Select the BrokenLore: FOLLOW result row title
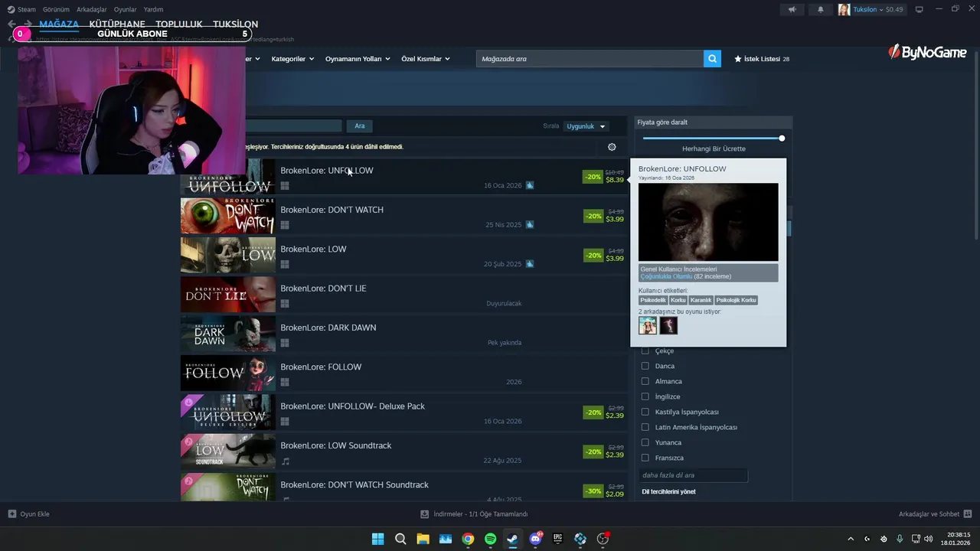 pos(321,367)
